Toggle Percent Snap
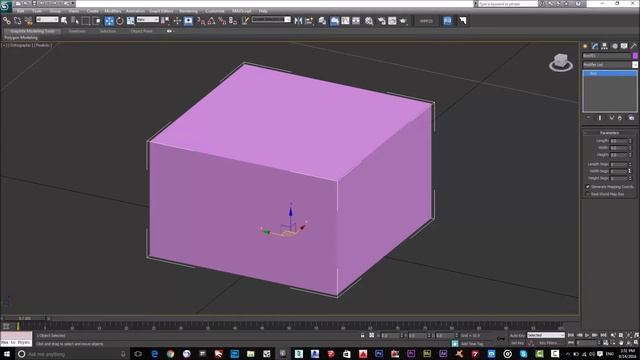The height and width of the screenshot is (360, 640). tap(222, 20)
